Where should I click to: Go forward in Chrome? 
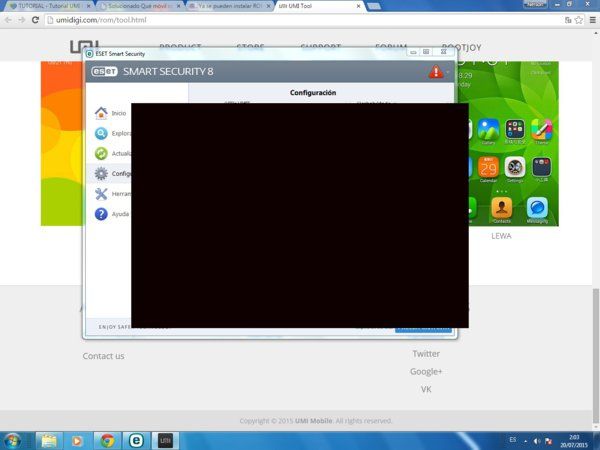(x=22, y=20)
